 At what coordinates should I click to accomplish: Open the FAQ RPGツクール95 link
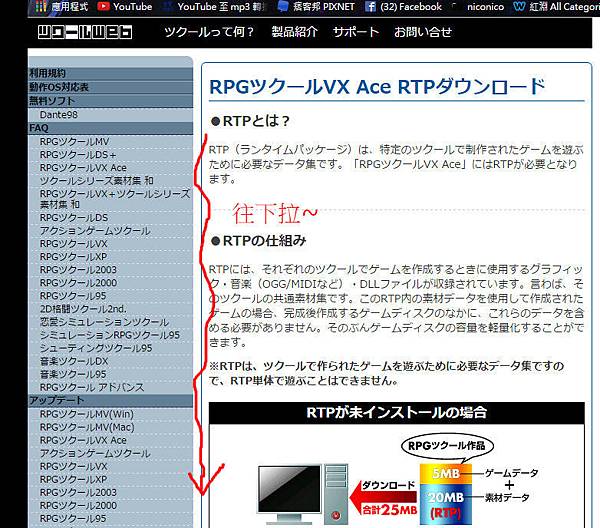(73, 296)
